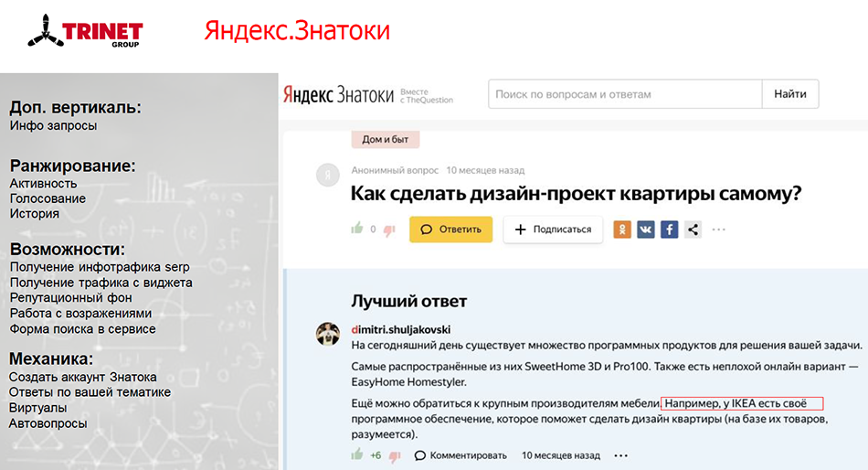Viewport: 868px width, 470px height.
Task: Share the question via Facebook icon
Action: point(669,230)
